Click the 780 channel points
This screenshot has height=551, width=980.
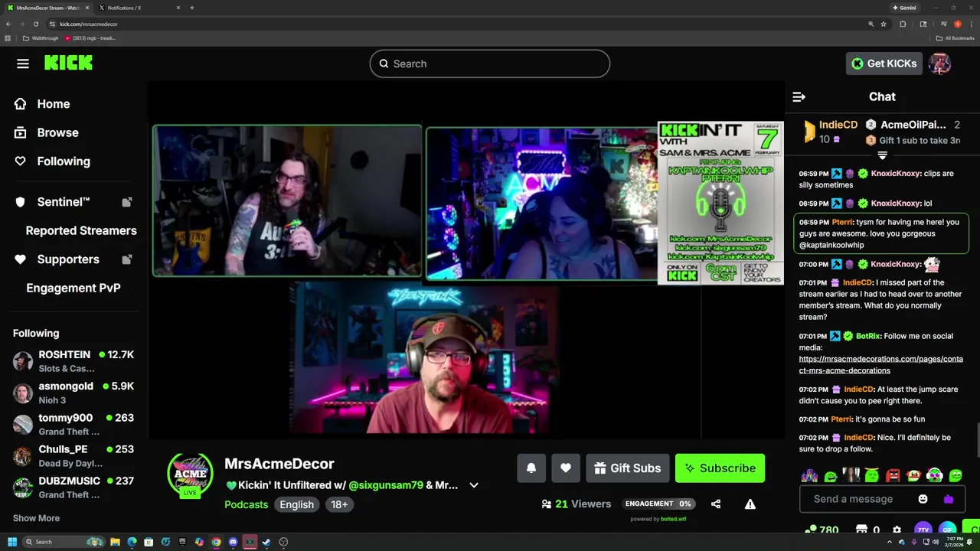click(822, 530)
